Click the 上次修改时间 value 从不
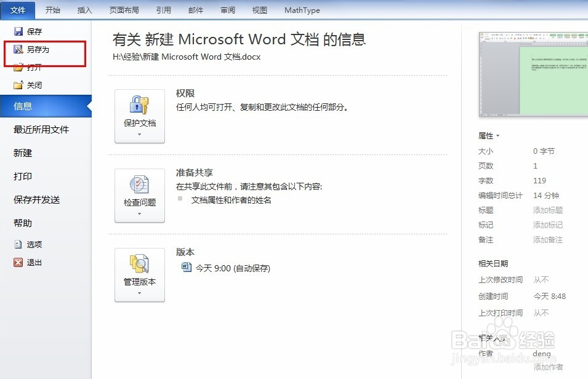Image resolution: width=588 pixels, height=379 pixels. 541,280
